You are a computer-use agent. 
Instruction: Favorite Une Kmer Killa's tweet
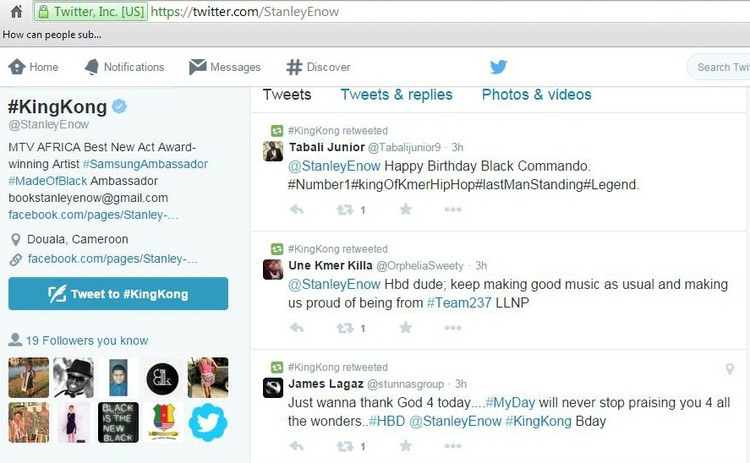(x=406, y=327)
